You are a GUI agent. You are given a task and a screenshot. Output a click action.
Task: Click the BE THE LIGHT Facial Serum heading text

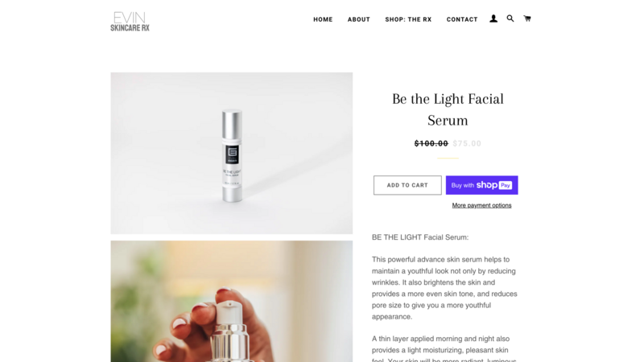[420, 237]
